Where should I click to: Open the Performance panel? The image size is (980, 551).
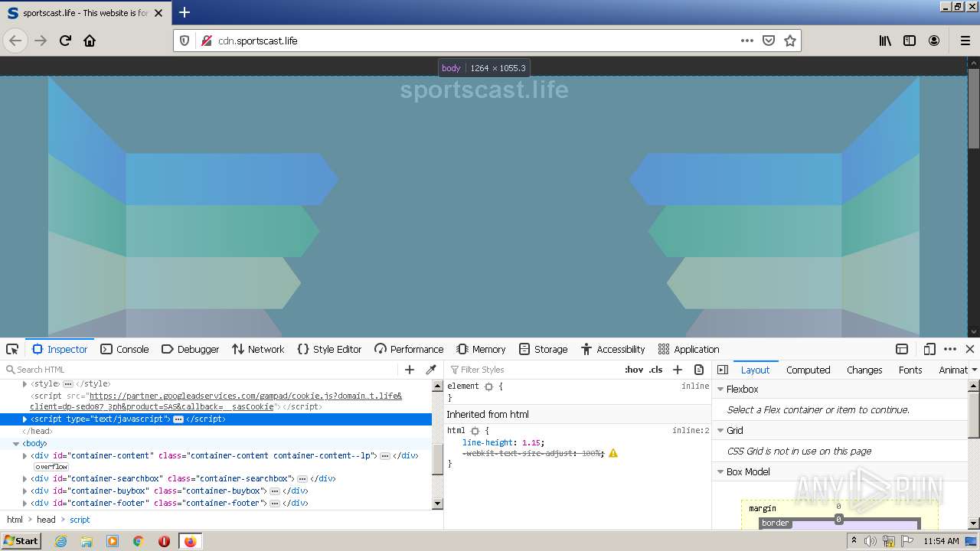coord(409,349)
